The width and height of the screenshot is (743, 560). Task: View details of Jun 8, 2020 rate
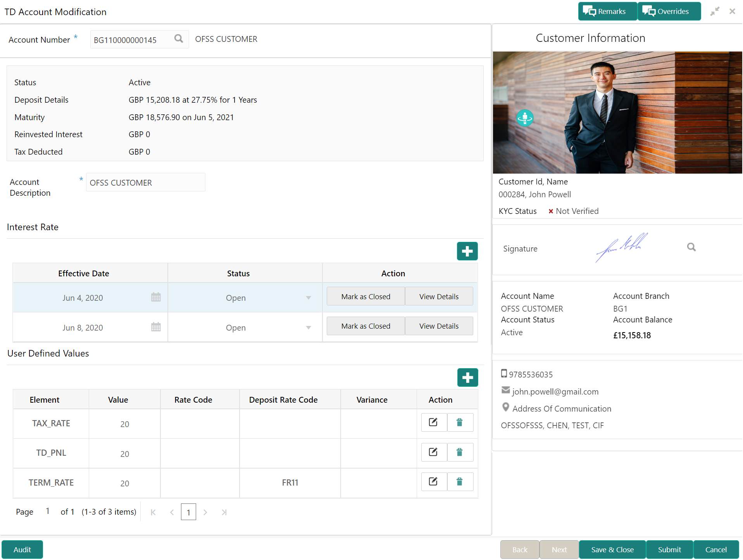439,326
